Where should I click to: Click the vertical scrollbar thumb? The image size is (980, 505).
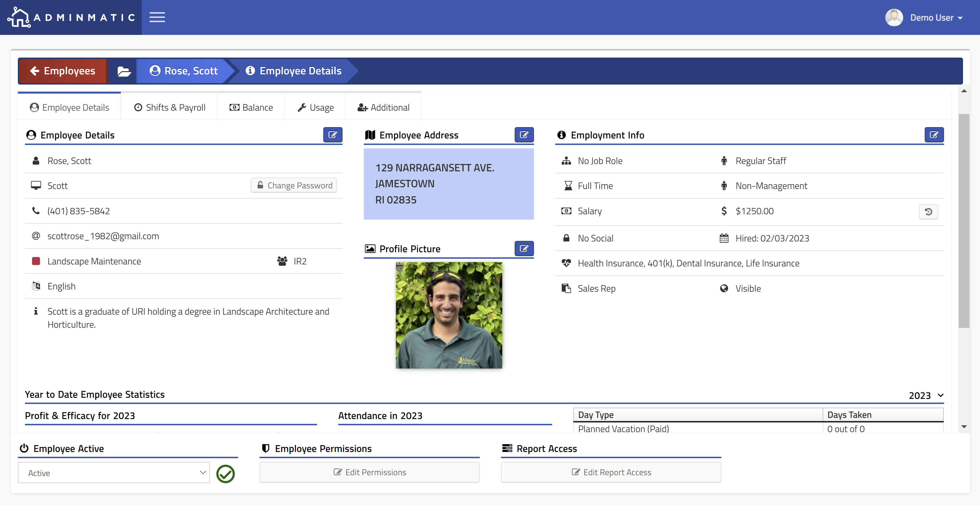tap(964, 221)
